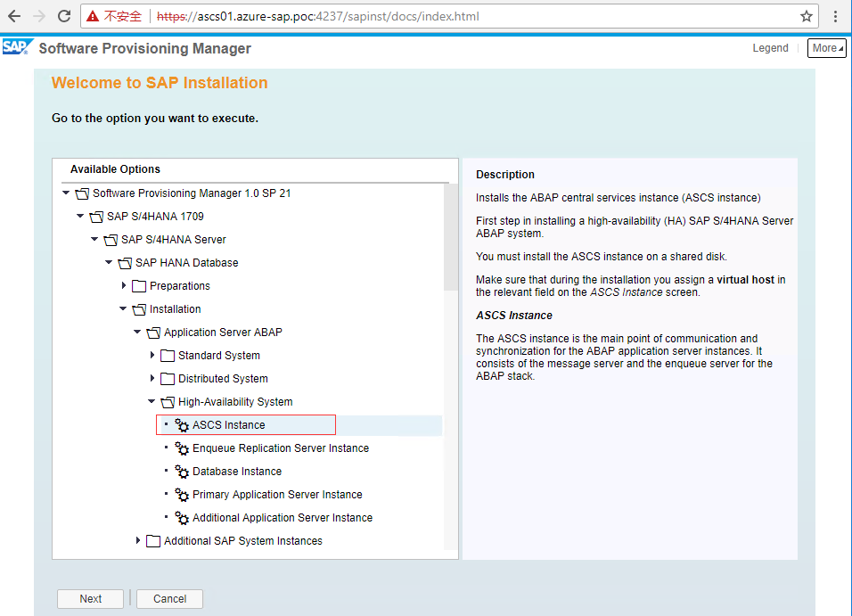Select the Standard System label
This screenshot has width=852, height=616.
[219, 356]
